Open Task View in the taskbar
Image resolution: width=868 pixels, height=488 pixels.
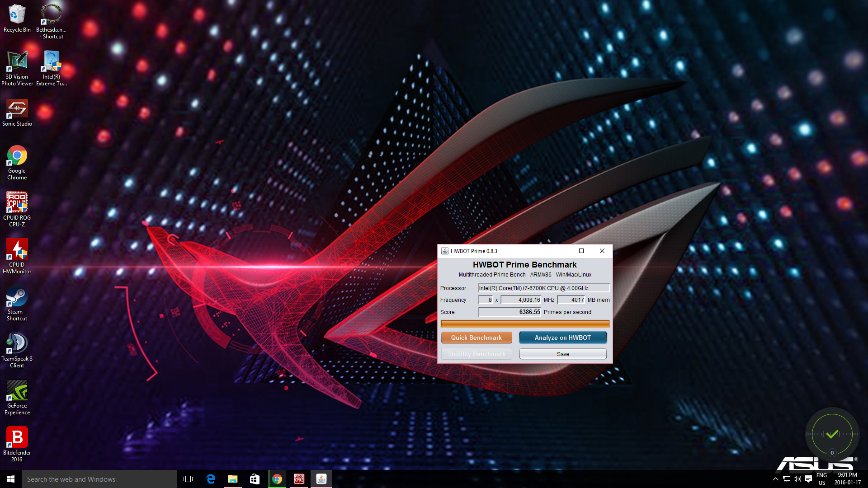coord(188,479)
